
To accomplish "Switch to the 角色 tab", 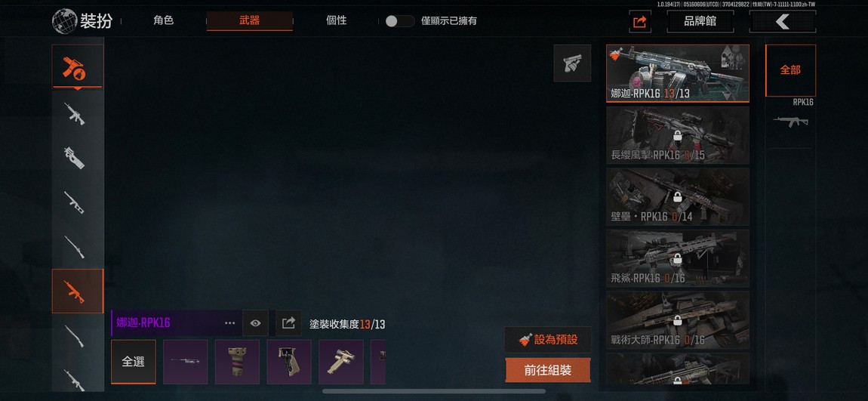I will (x=163, y=20).
